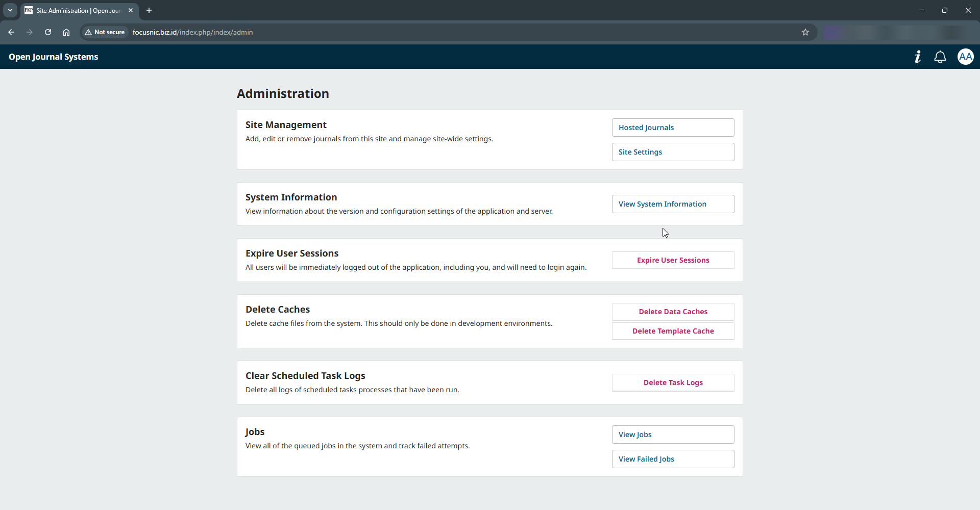
Task: Expand the tab search dropdown
Action: click(x=10, y=10)
